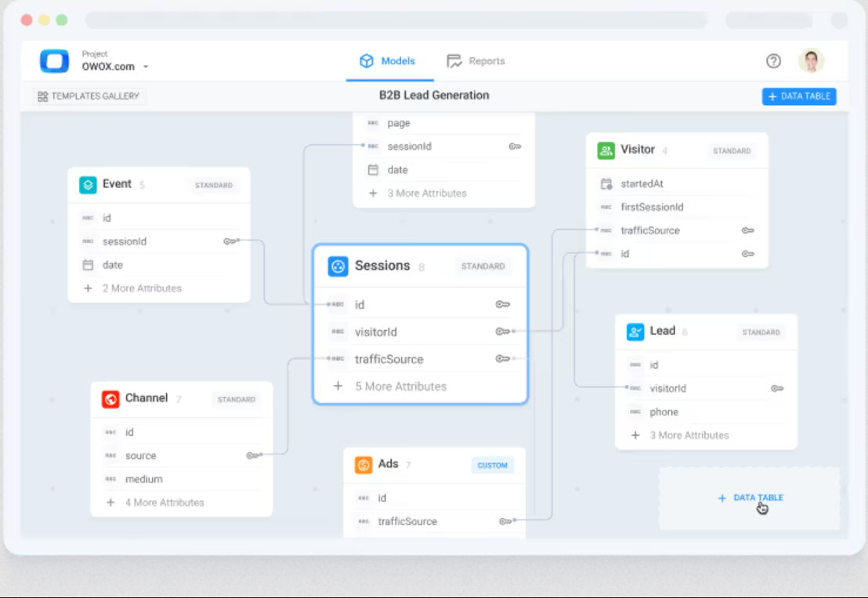Switch to the Reports tab
Image resolution: width=868 pixels, height=598 pixels.
[x=476, y=61]
